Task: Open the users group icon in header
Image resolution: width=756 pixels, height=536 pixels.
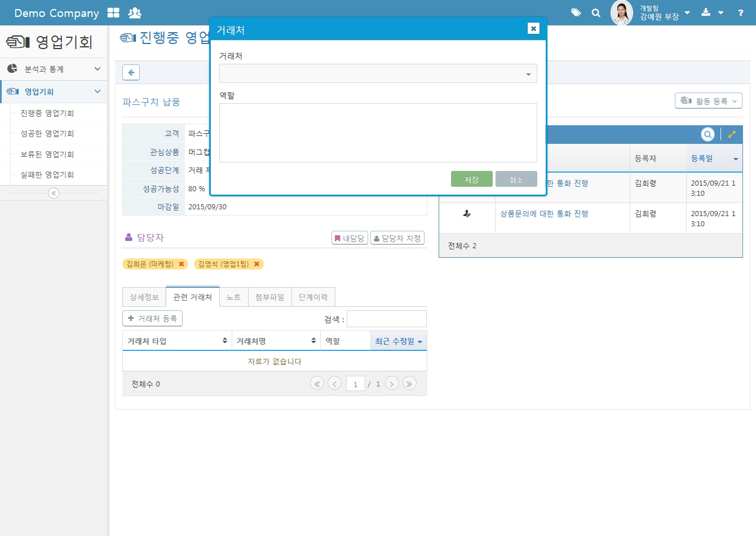Action: (x=135, y=12)
